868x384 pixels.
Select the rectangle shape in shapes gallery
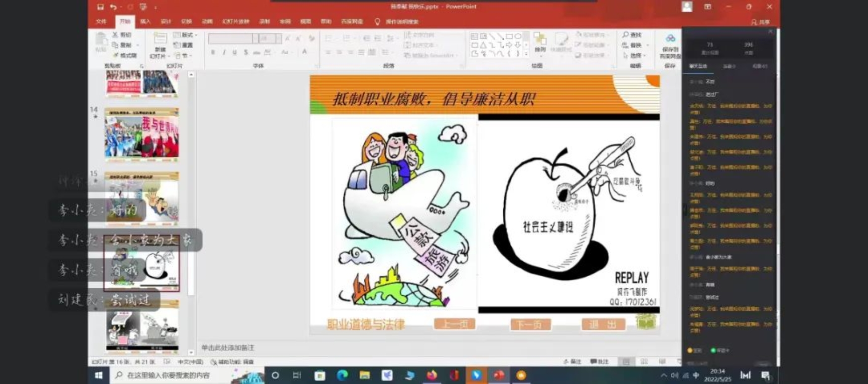point(509,36)
